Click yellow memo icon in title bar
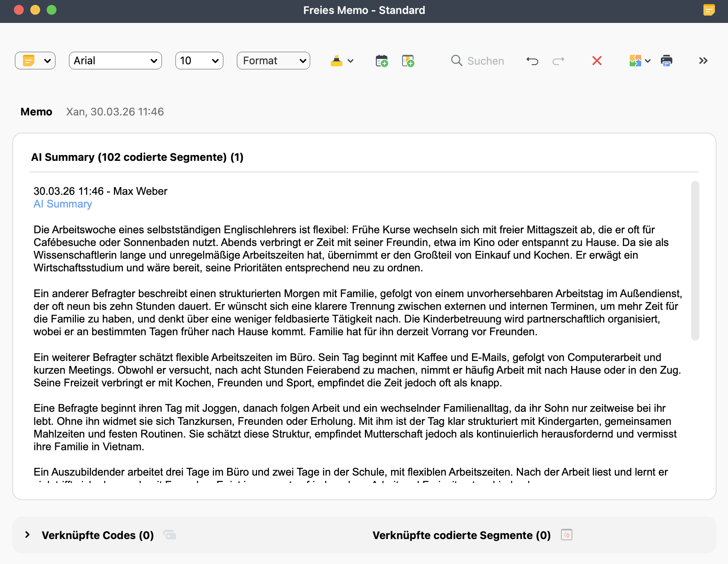Image resolution: width=728 pixels, height=564 pixels. point(709,10)
